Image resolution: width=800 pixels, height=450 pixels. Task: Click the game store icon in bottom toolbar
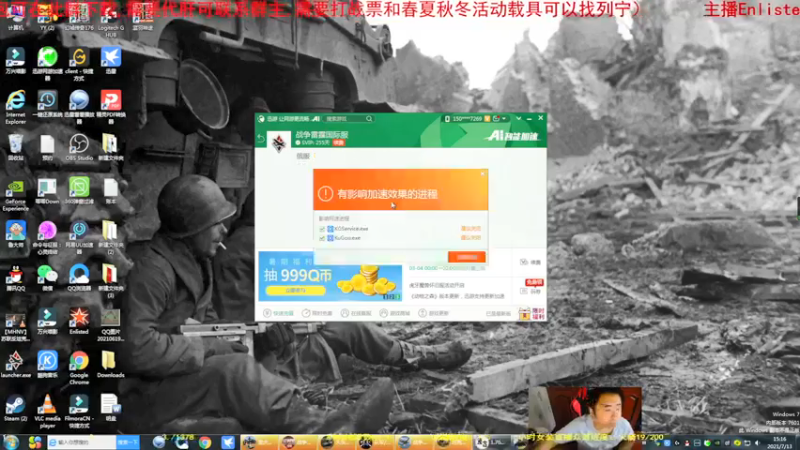coord(383,313)
